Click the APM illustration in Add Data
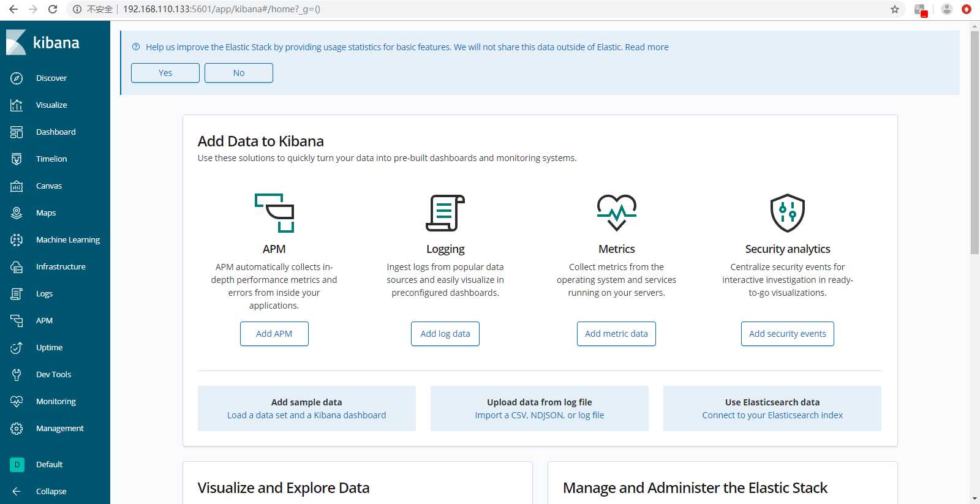This screenshot has width=980, height=504. coord(274,213)
